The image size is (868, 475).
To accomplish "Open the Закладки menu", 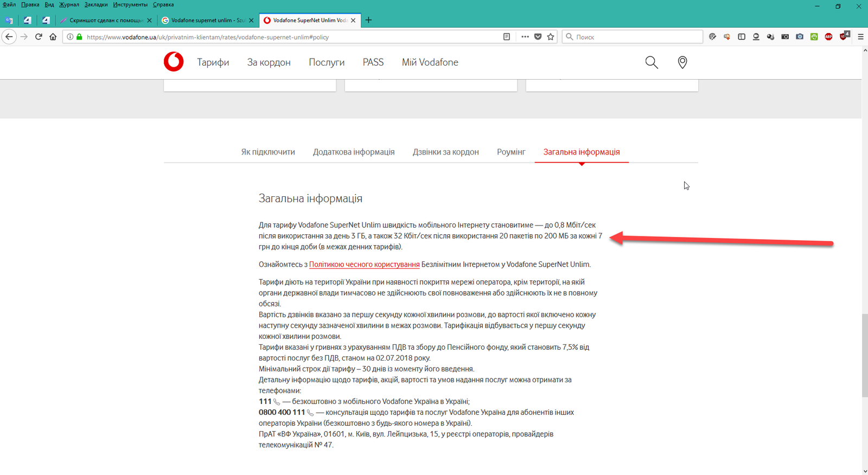I will point(96,4).
